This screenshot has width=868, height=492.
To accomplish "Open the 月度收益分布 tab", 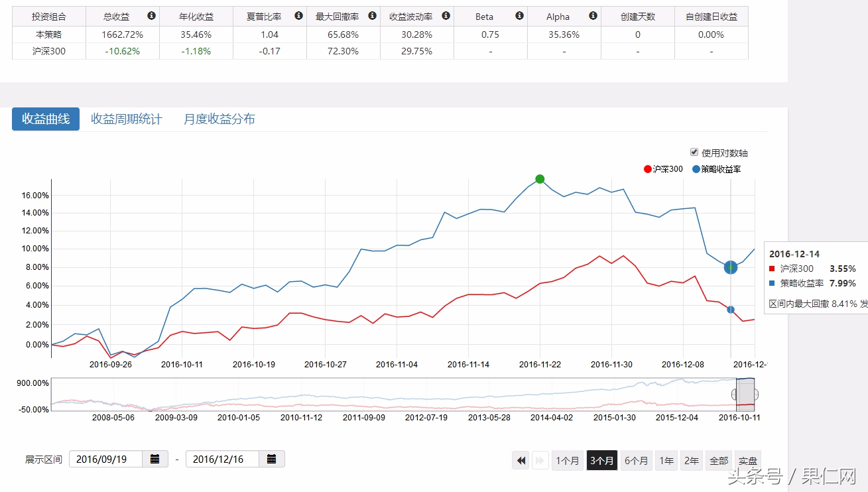I will 218,119.
